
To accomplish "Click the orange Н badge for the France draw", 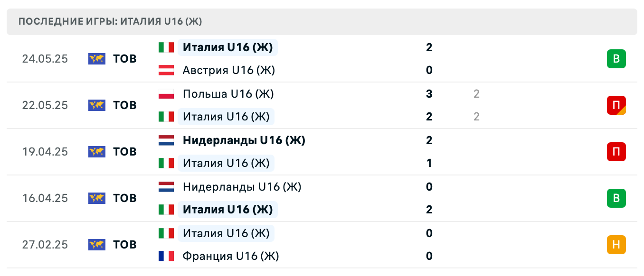I will pyautogui.click(x=616, y=245).
